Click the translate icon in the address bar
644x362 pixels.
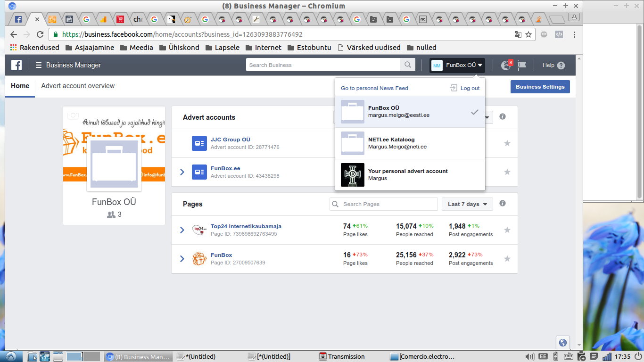coord(518,34)
